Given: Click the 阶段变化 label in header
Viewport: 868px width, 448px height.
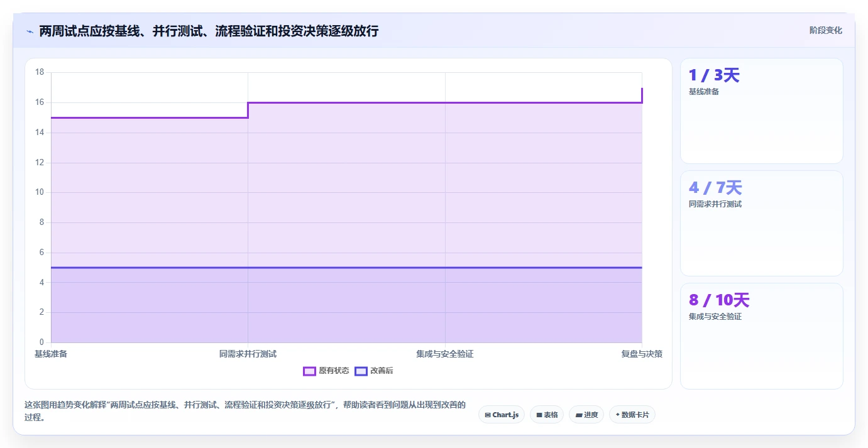Looking at the screenshot, I should click(826, 30).
